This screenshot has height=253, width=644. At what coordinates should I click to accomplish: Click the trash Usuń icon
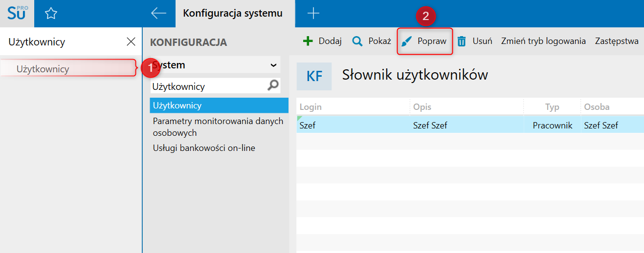click(462, 41)
